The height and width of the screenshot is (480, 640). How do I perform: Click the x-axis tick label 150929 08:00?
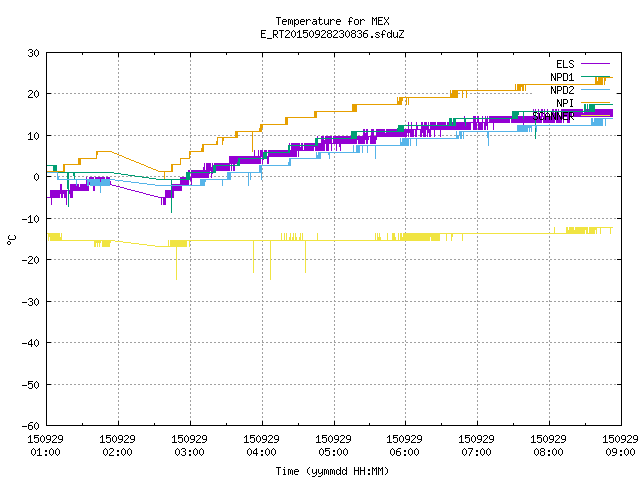coord(548,446)
